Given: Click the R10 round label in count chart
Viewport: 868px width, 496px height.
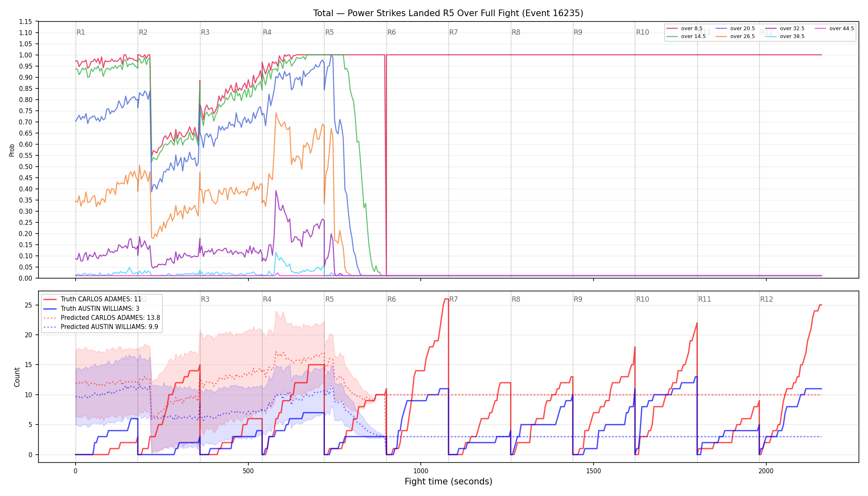Looking at the screenshot, I should click(642, 299).
